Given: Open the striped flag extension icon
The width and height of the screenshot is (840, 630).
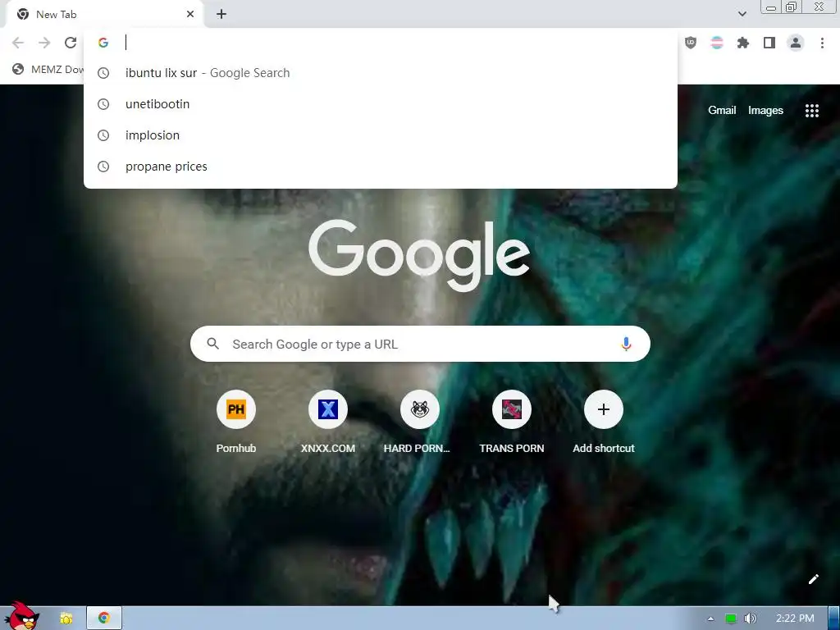Looking at the screenshot, I should point(717,43).
